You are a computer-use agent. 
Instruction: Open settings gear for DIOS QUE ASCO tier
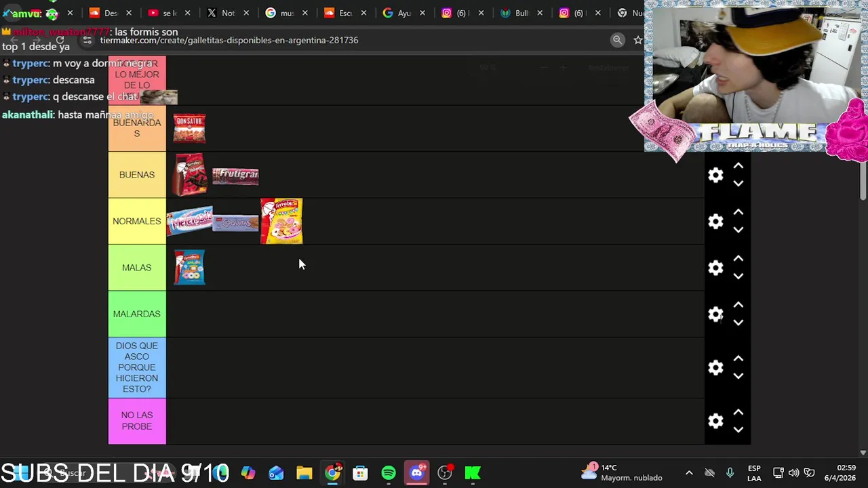click(x=715, y=367)
